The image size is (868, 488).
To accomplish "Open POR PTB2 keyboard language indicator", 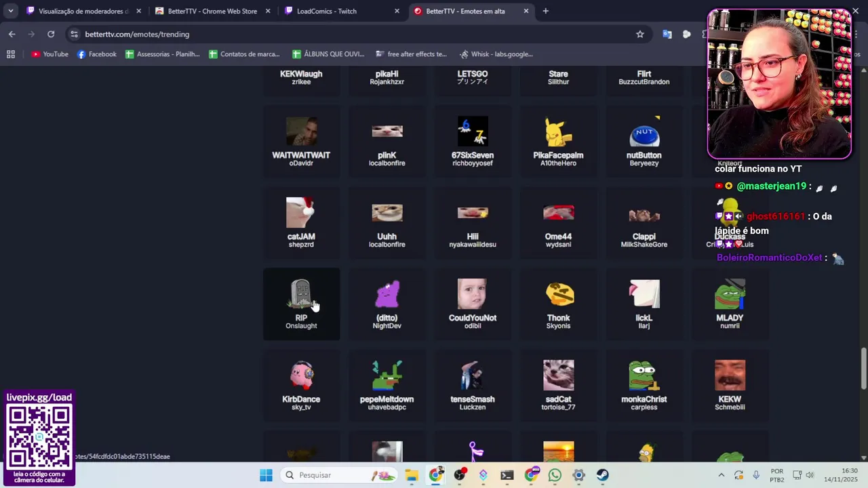I will coord(777,475).
